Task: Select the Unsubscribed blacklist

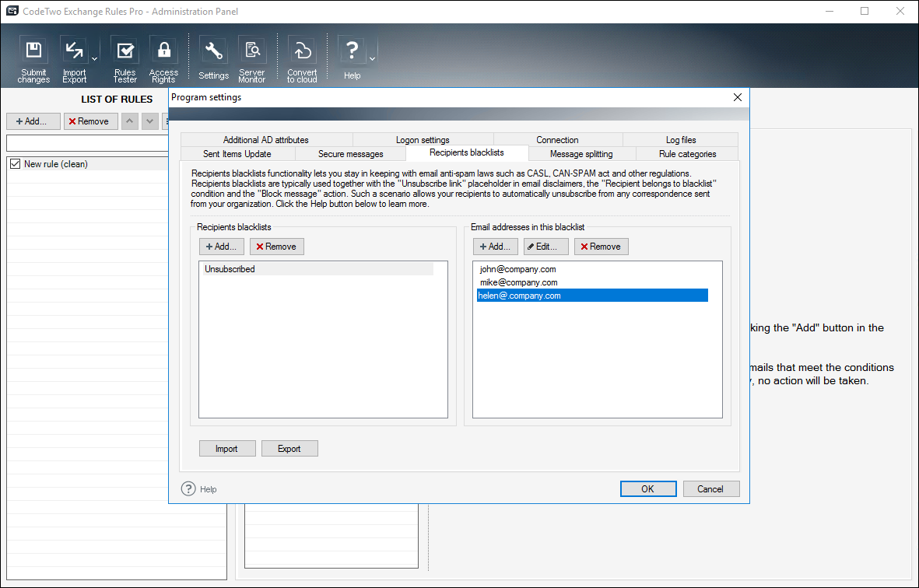Action: [x=317, y=269]
